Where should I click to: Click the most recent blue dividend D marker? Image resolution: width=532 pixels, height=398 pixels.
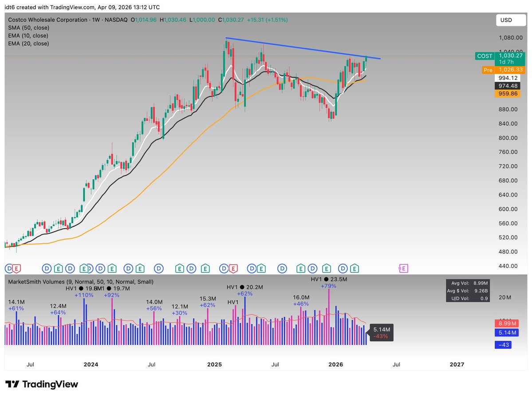click(343, 269)
